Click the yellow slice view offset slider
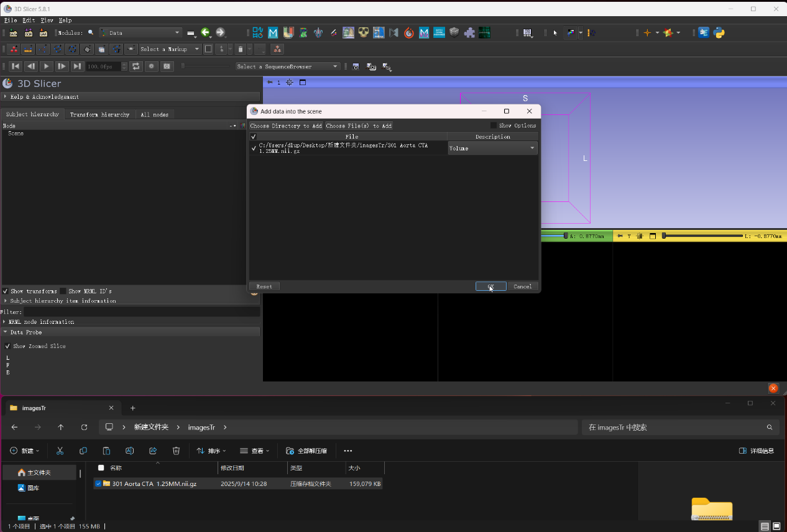 coord(702,236)
